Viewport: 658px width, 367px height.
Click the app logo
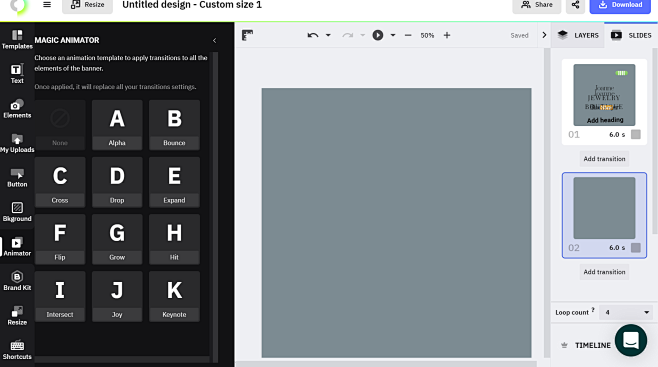(18, 5)
